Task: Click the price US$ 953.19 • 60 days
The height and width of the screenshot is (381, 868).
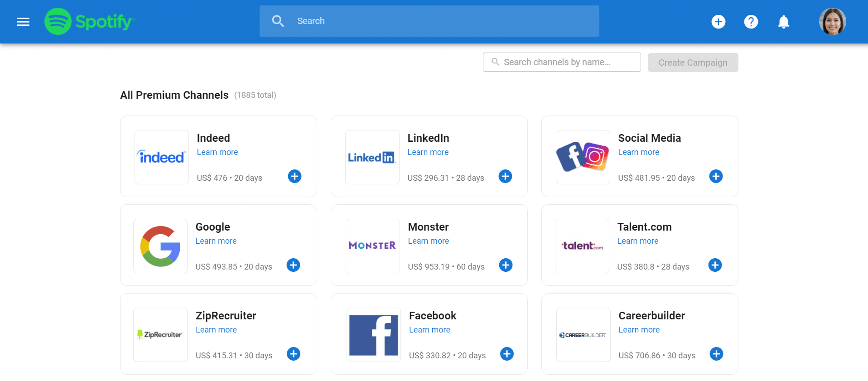Action: [446, 267]
